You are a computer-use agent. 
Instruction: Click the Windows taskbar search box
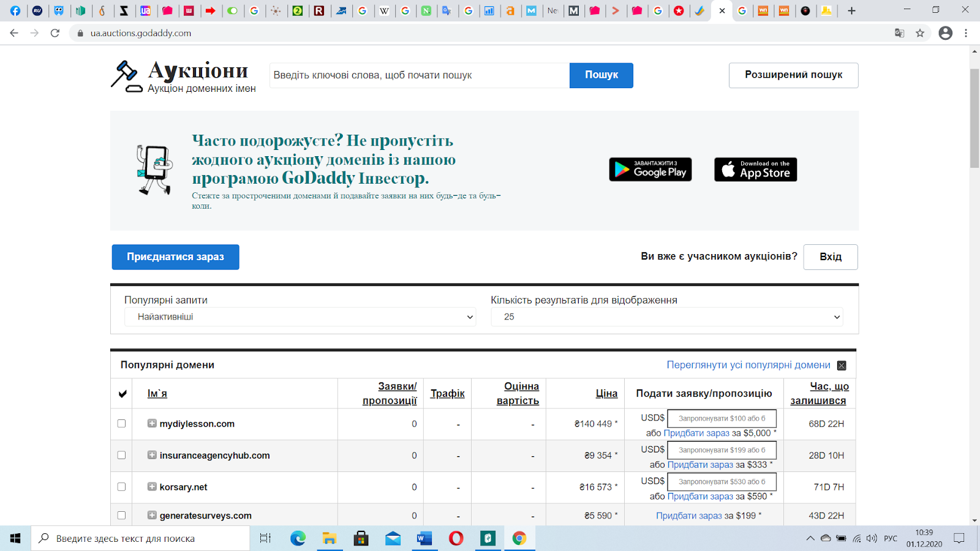click(140, 539)
